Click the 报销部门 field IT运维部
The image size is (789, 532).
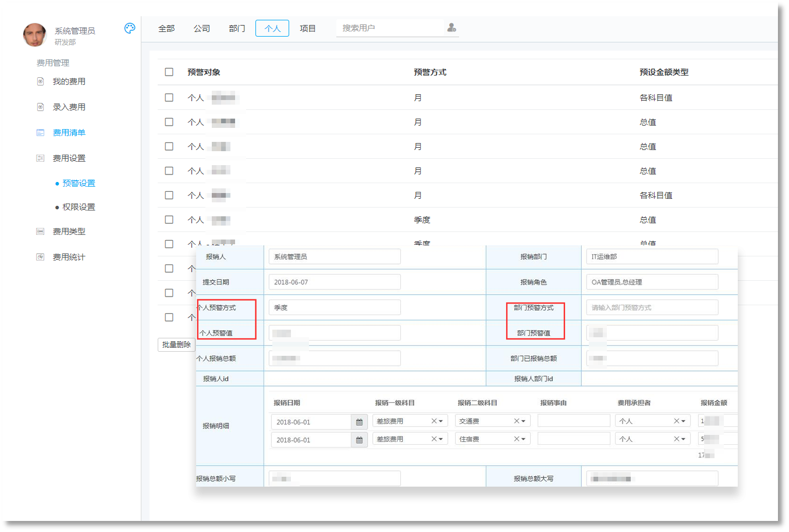(x=652, y=256)
